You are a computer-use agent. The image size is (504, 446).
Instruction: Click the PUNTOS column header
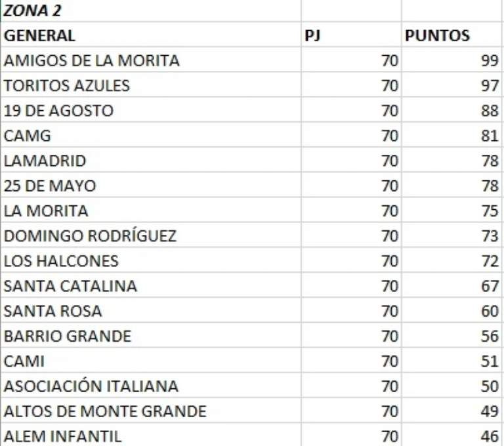[437, 35]
